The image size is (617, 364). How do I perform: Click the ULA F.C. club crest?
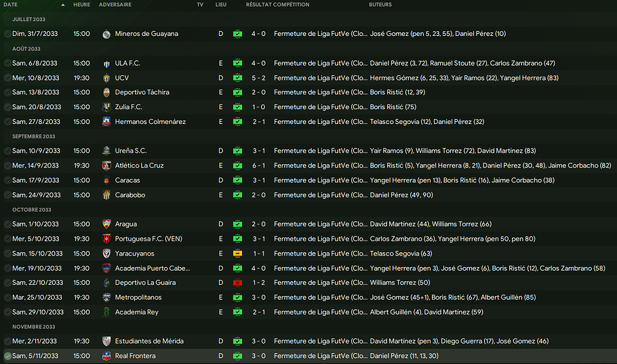pyautogui.click(x=106, y=63)
